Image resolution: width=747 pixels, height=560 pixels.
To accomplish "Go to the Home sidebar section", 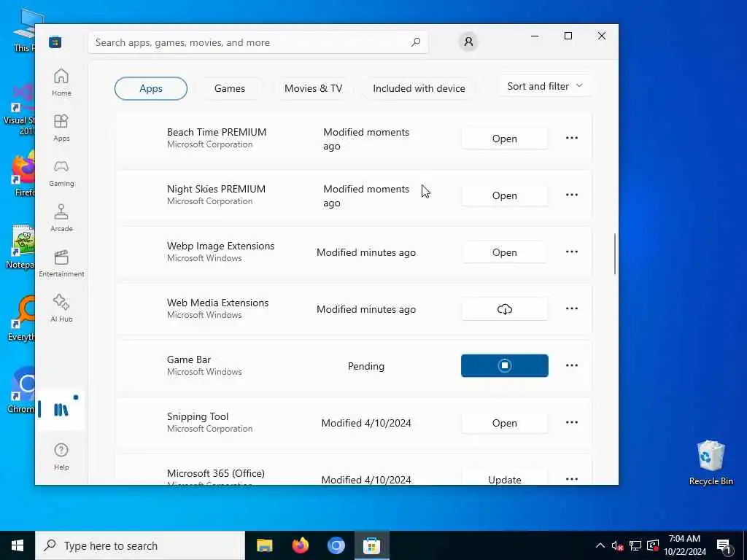I will click(x=61, y=82).
